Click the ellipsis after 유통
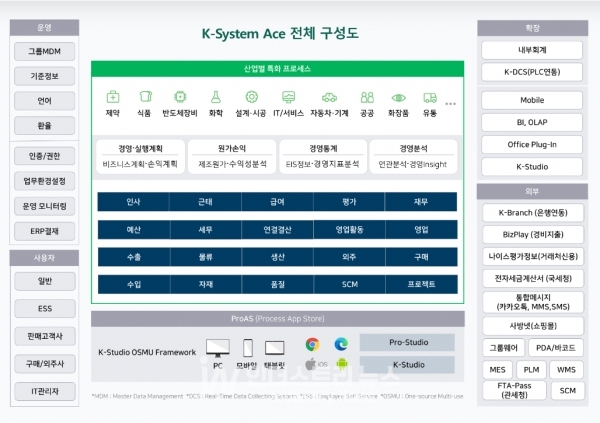The image size is (600, 423). pyautogui.click(x=450, y=104)
